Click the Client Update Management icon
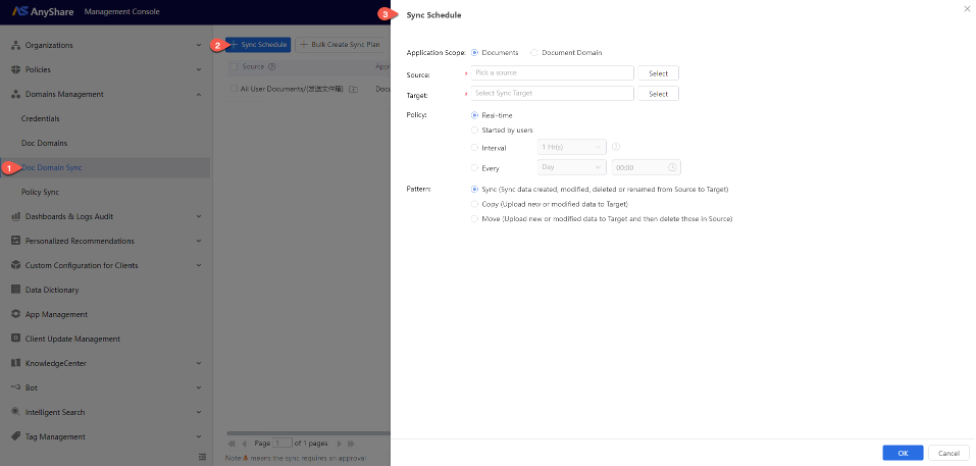The width and height of the screenshot is (976, 466). (x=16, y=338)
